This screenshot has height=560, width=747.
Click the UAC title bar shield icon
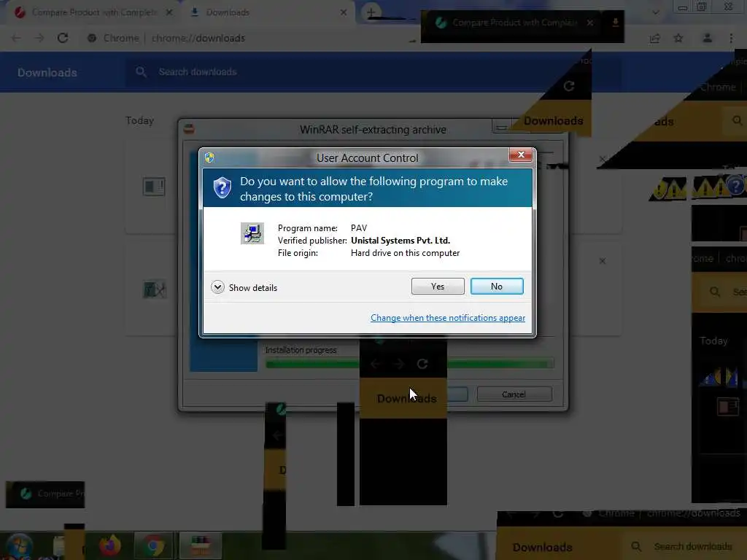click(x=209, y=157)
